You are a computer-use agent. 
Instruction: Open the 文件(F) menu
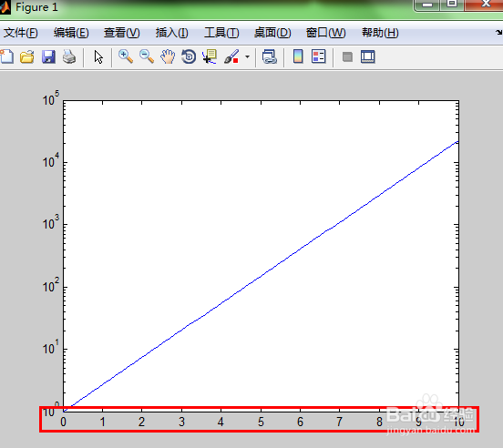coord(21,33)
